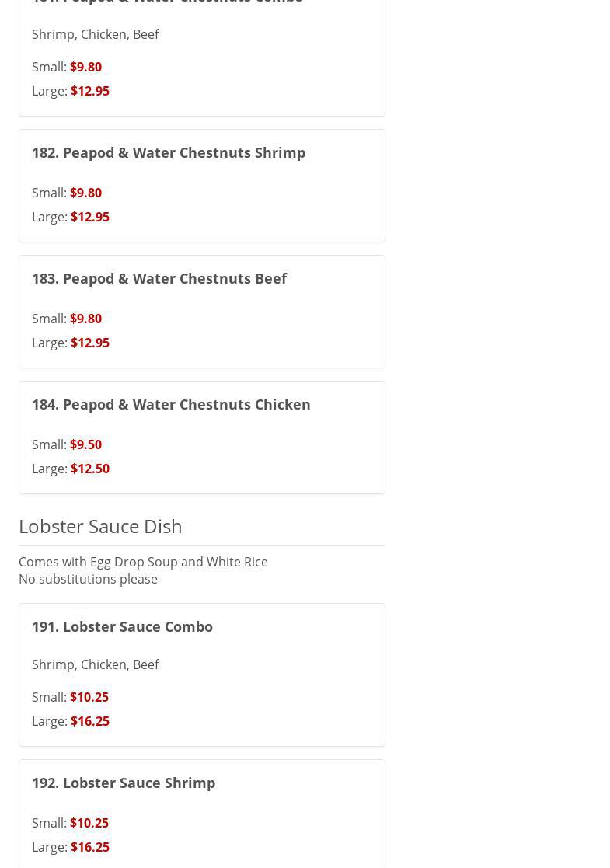Viewport: 610px width, 868px height.
Task: Open item 182 Peapod & Water Chestnuts Shrimp
Action: click(x=169, y=152)
